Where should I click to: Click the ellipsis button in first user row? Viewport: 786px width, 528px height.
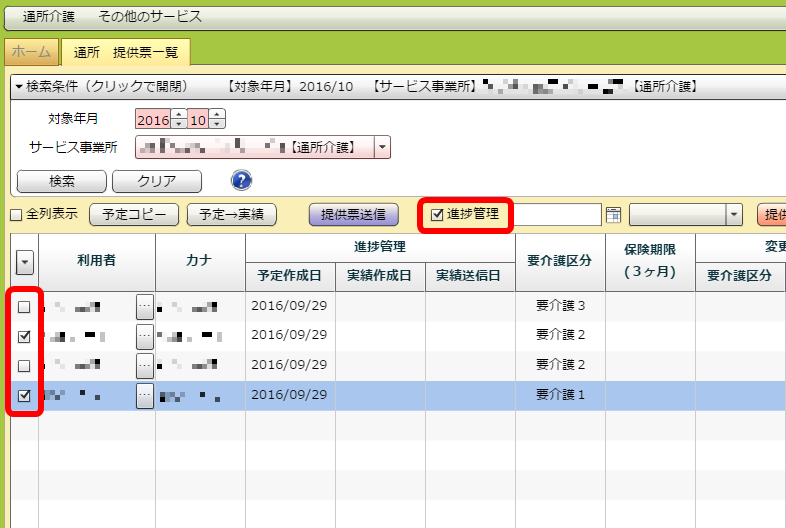click(145, 306)
